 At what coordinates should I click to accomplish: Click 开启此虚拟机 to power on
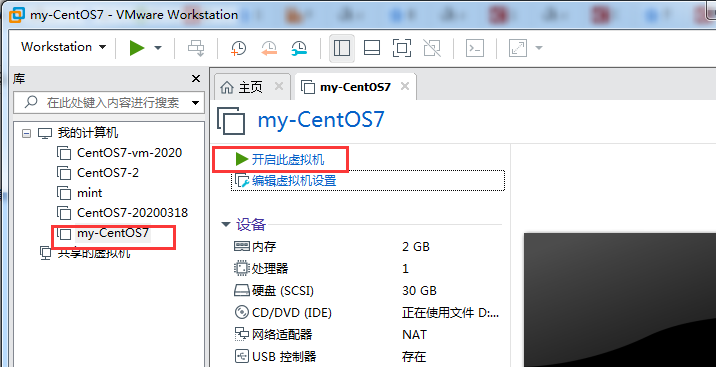click(288, 159)
